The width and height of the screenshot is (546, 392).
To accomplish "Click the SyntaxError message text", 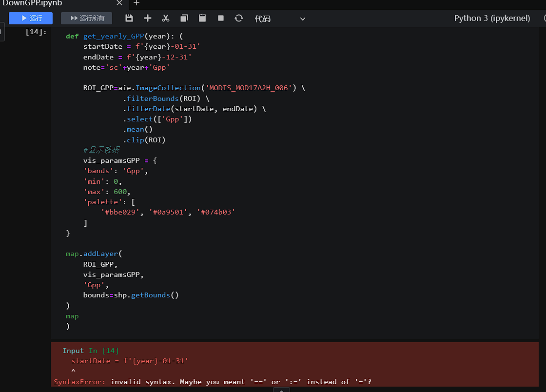I will click(x=213, y=382).
